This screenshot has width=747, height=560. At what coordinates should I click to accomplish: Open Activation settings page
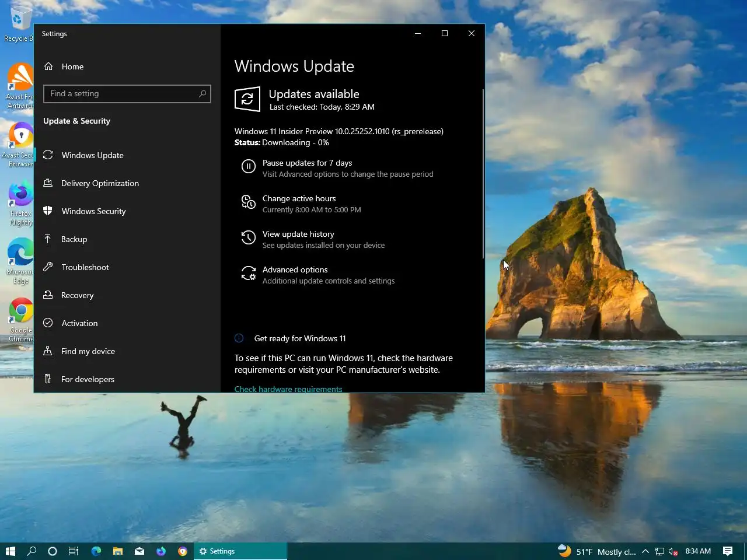[x=127, y=323]
